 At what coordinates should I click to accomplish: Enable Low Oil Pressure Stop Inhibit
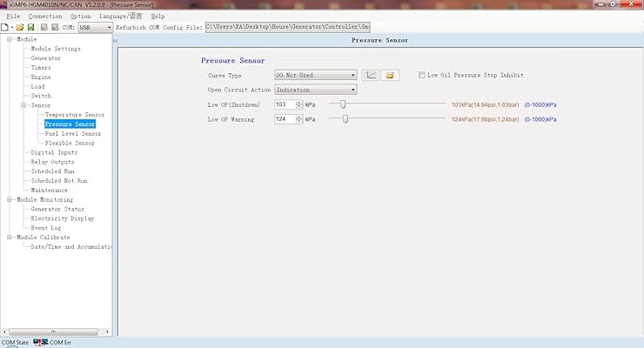click(x=422, y=75)
